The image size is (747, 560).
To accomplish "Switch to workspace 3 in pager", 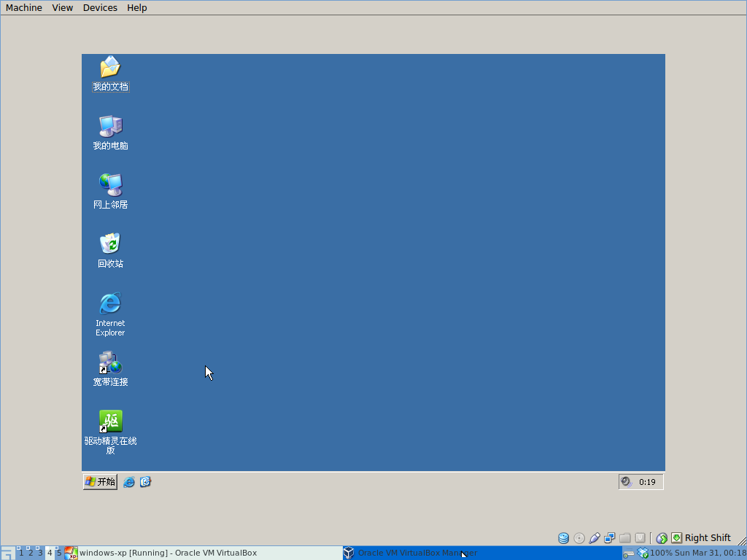I will click(x=39, y=553).
